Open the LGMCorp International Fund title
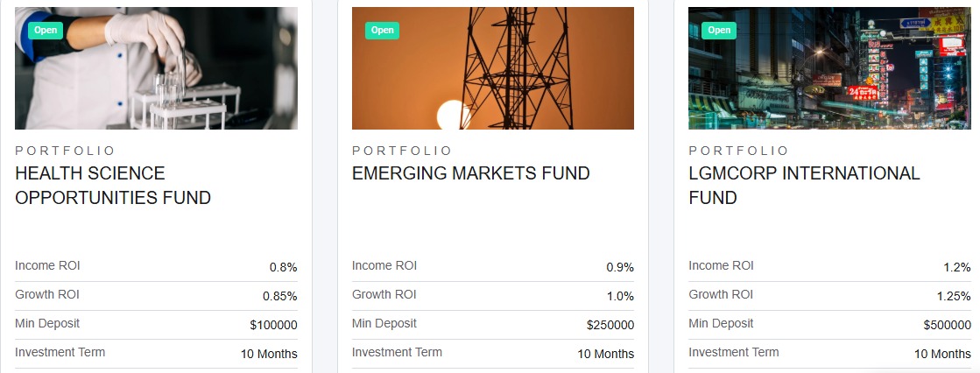 804,186
